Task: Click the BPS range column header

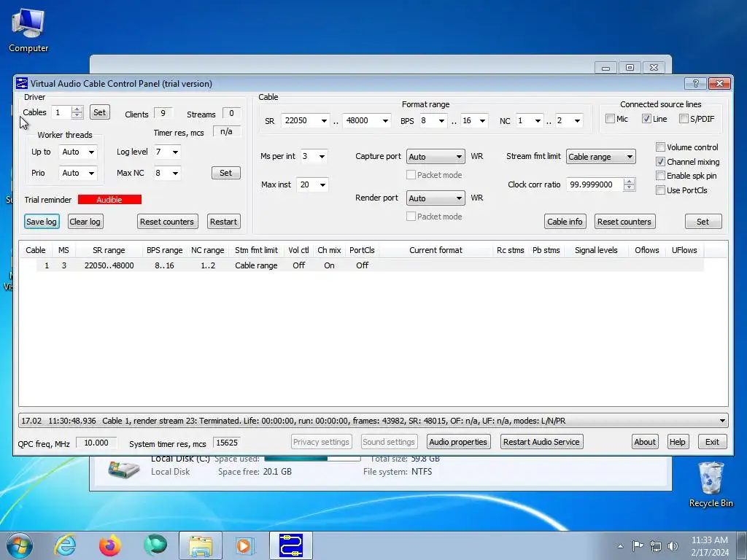Action: tap(164, 250)
